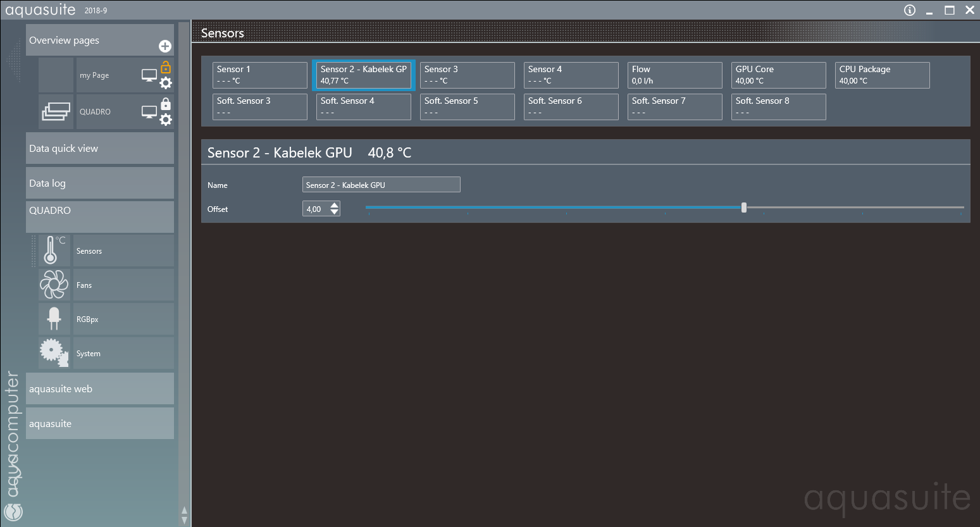The height and width of the screenshot is (527, 980).
Task: Expand the Data log section
Action: (100, 183)
